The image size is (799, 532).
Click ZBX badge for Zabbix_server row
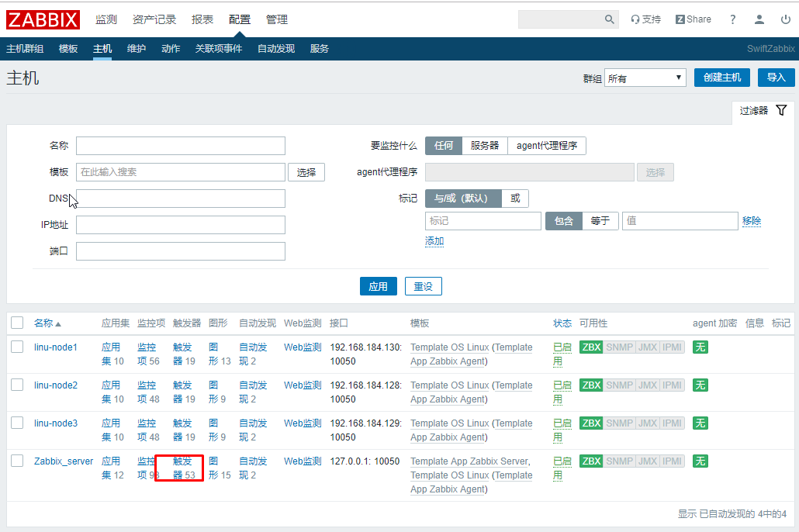coord(591,461)
